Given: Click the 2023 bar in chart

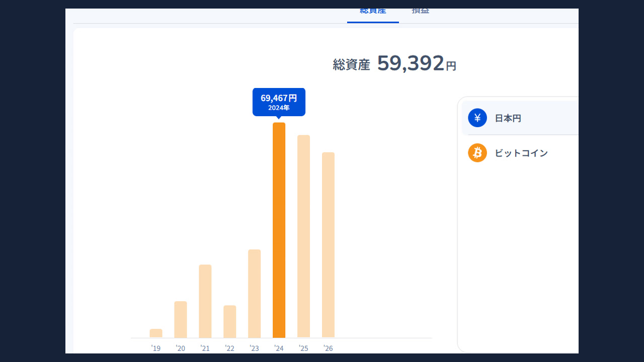Looking at the screenshot, I should tap(255, 294).
